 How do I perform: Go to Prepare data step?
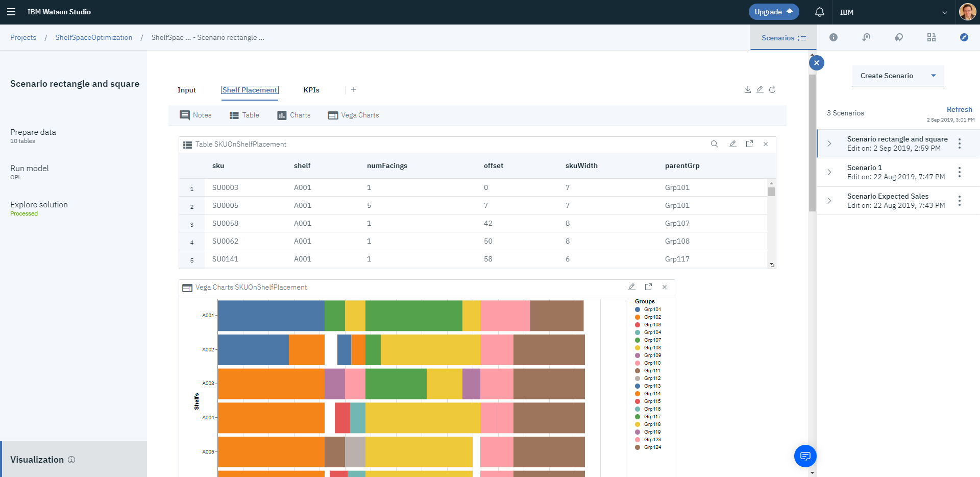click(33, 136)
